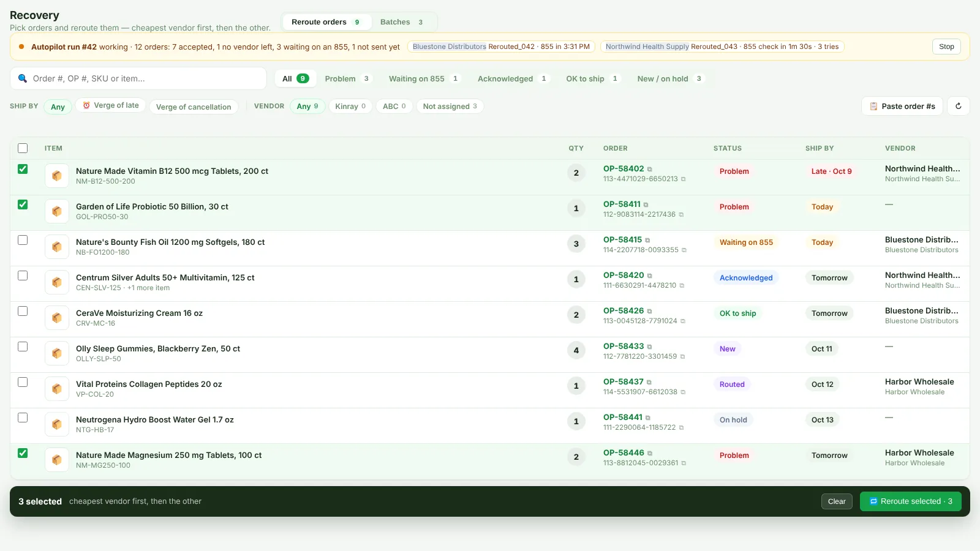This screenshot has height=551, width=980.
Task: Click the refresh icon button
Action: pos(959,106)
